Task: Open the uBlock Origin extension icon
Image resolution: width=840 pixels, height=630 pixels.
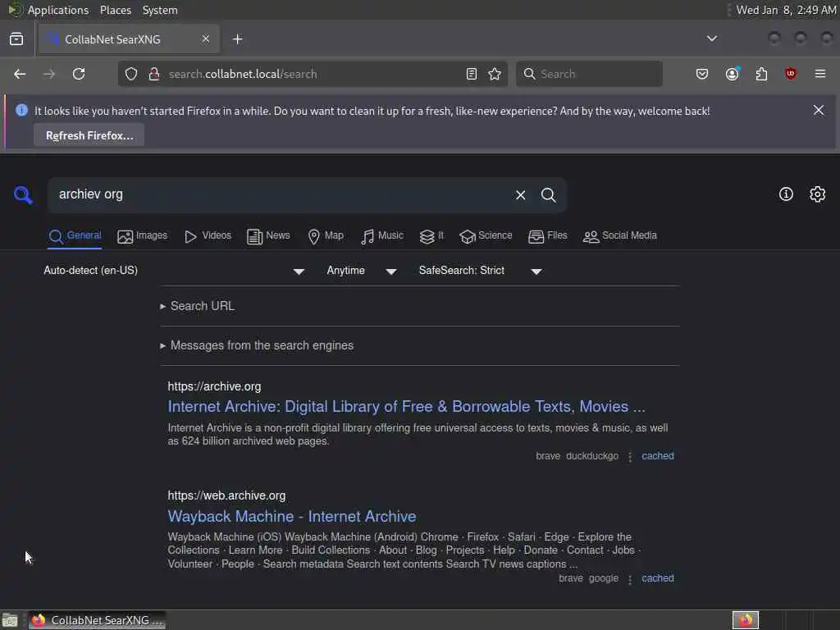Action: pyautogui.click(x=790, y=74)
